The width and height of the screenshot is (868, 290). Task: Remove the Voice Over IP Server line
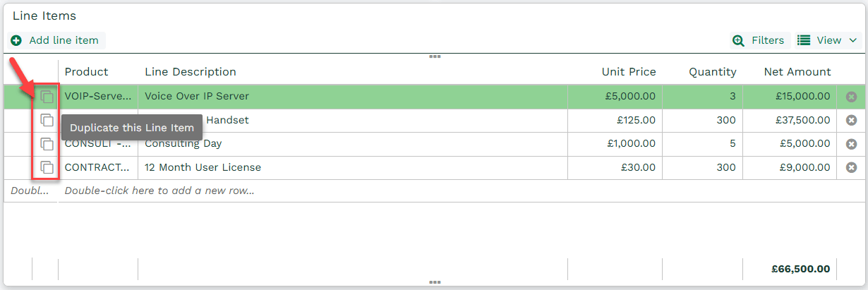pyautogui.click(x=851, y=97)
